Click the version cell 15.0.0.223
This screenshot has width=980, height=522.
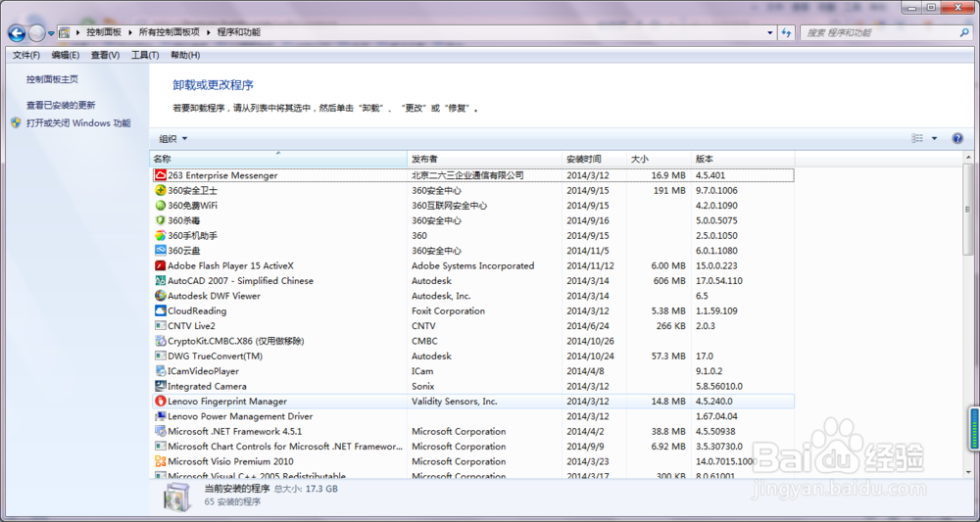(716, 265)
